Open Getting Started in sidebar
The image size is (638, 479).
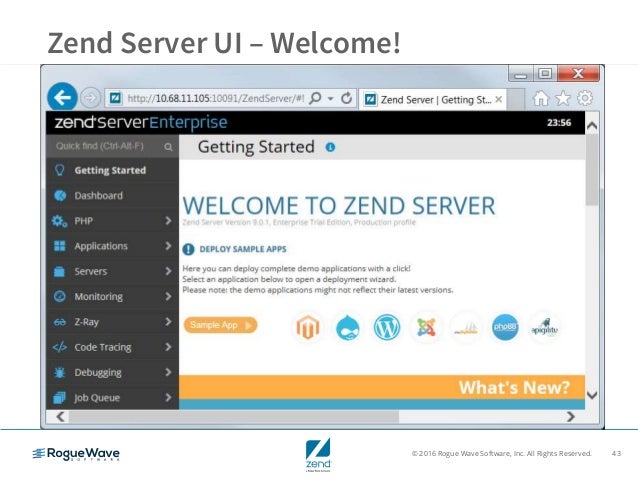112,170
